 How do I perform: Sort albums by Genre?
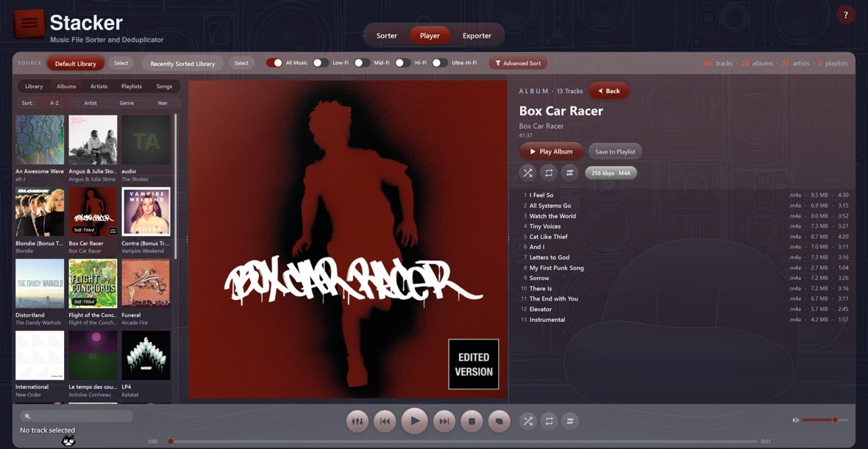[x=127, y=103]
